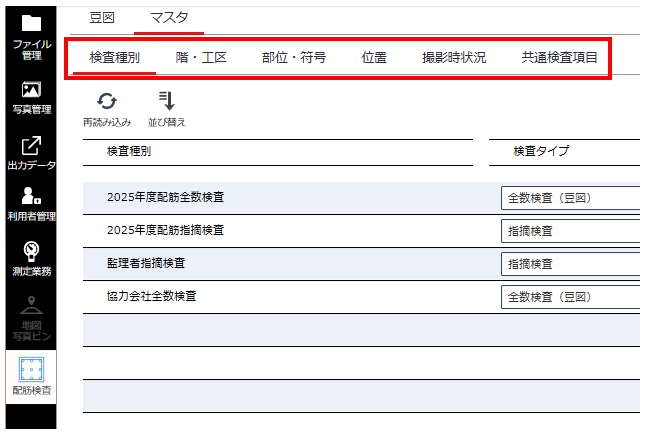Screen dimensions: 647x433
Task: Open ファイル管理 in the sidebar
Action: (31, 37)
